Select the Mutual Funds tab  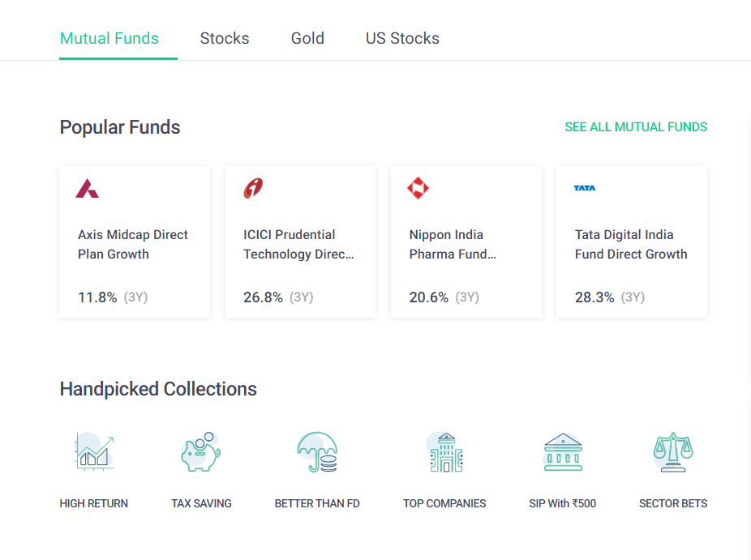point(109,38)
